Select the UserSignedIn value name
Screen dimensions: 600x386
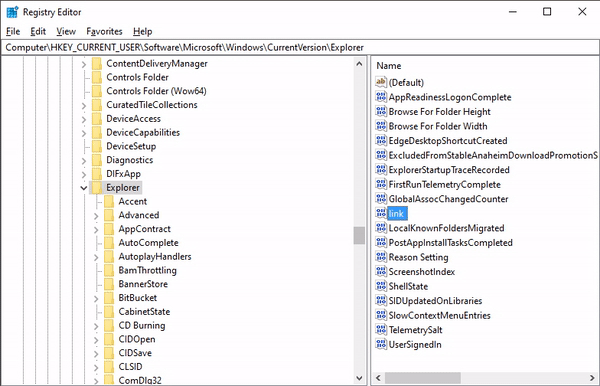[x=415, y=344]
